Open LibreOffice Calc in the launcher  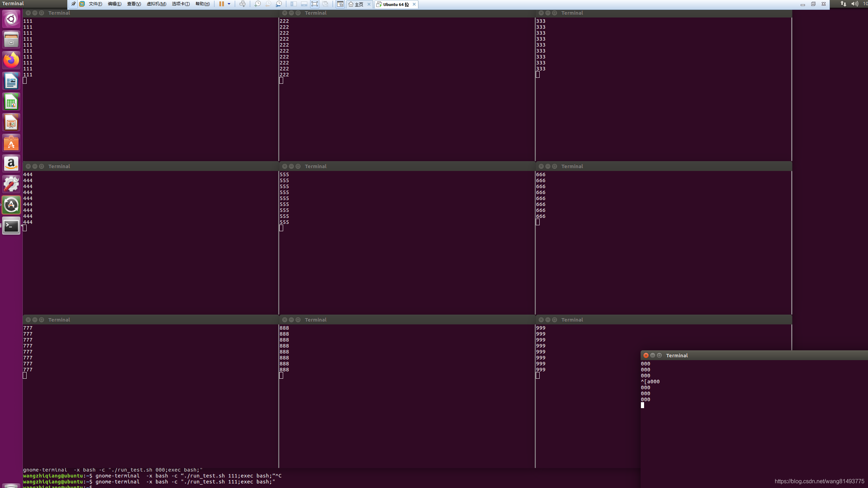(11, 102)
